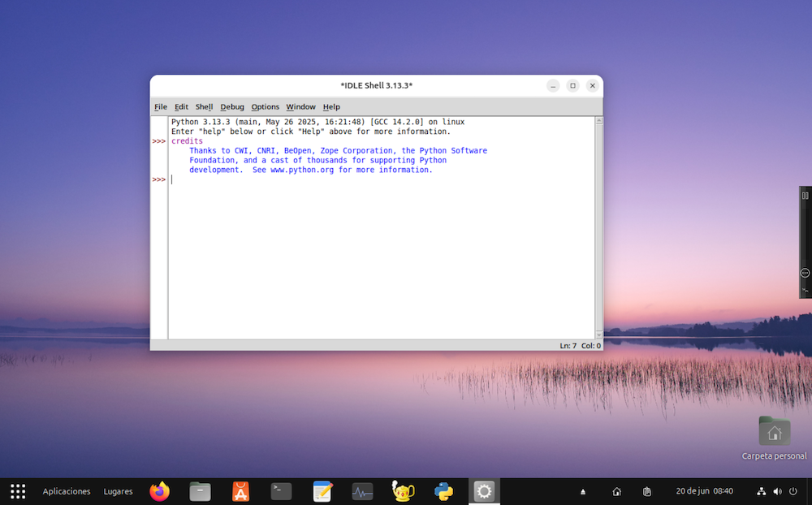This screenshot has height=505, width=812.
Task: Open Firefox from the taskbar
Action: point(160,491)
